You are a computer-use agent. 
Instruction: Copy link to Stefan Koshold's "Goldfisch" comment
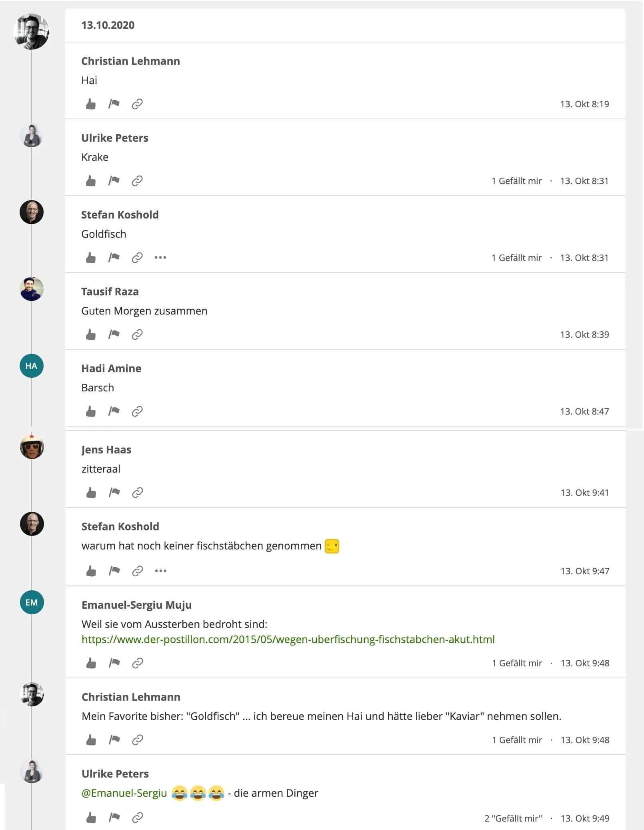[x=137, y=258]
